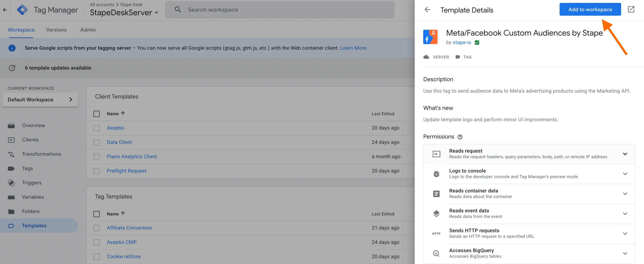Switch to the Versions tab
644x264 pixels.
[x=56, y=30]
